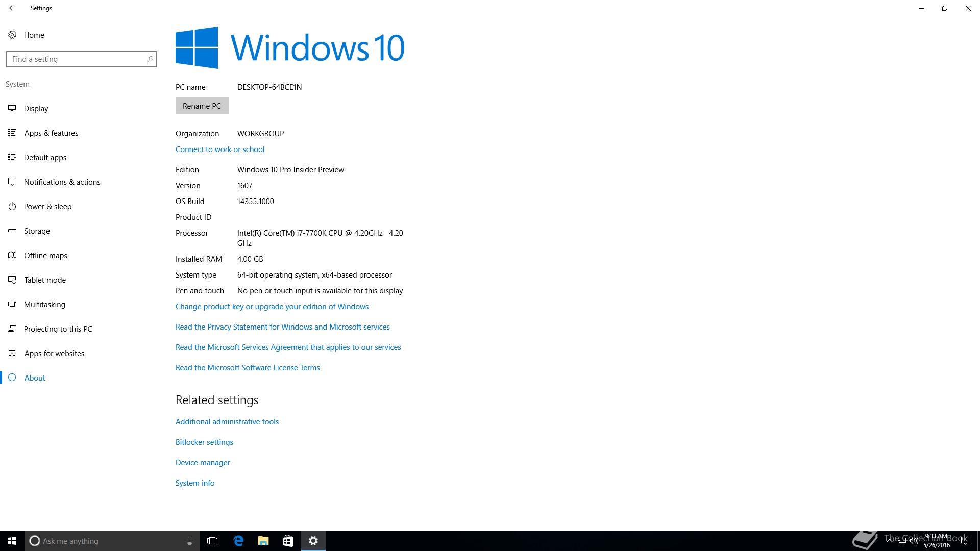Click the Multitasking icon
Image resolution: width=980 pixels, height=551 pixels.
[12, 304]
